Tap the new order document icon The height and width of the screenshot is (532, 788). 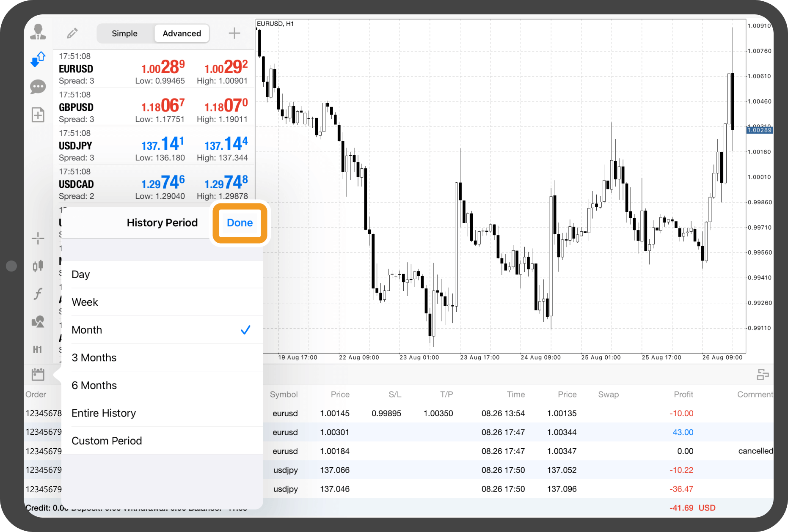[x=38, y=115]
